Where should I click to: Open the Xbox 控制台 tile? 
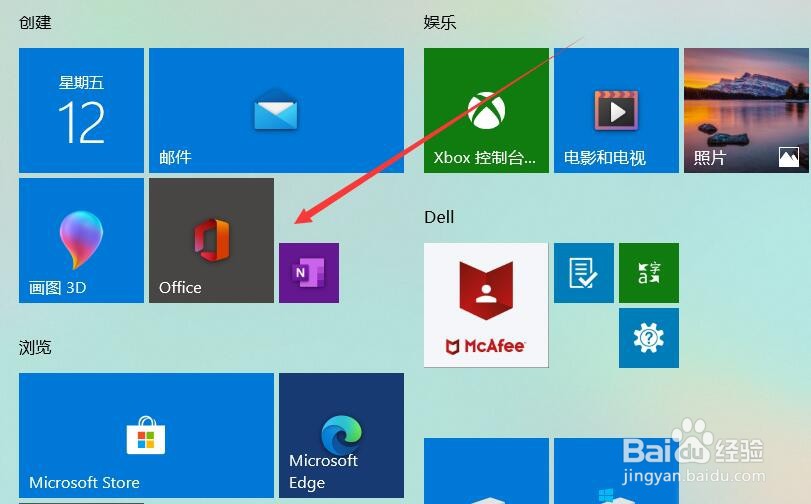[486, 110]
